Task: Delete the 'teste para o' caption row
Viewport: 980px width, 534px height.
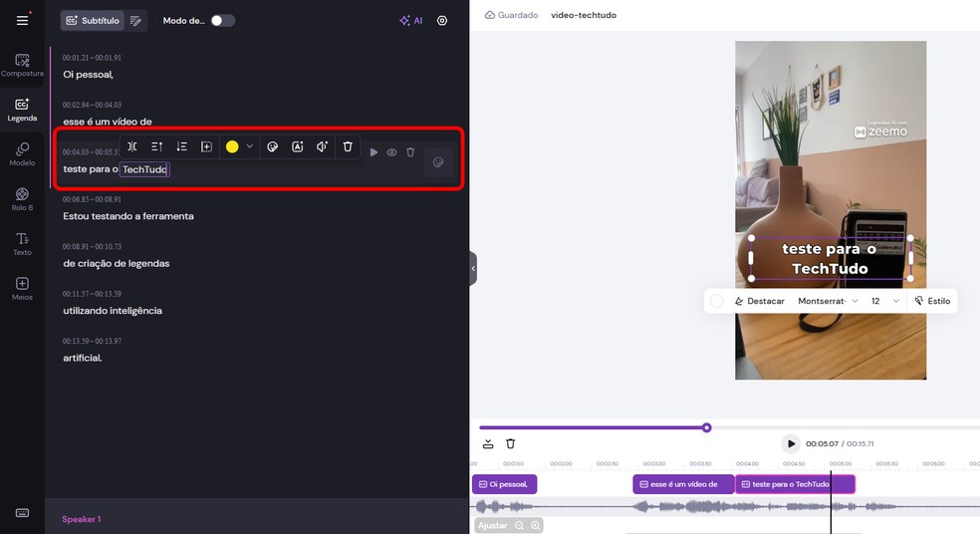Action: point(410,152)
